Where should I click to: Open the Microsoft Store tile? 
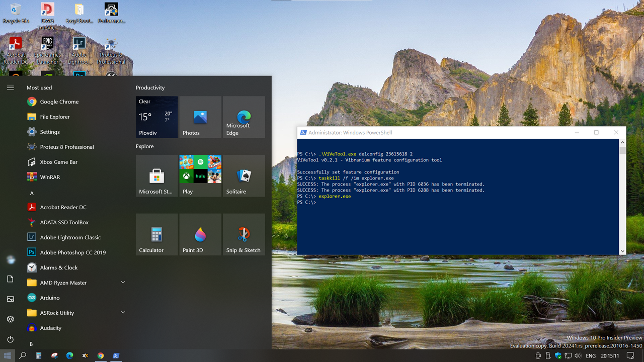pos(156,175)
